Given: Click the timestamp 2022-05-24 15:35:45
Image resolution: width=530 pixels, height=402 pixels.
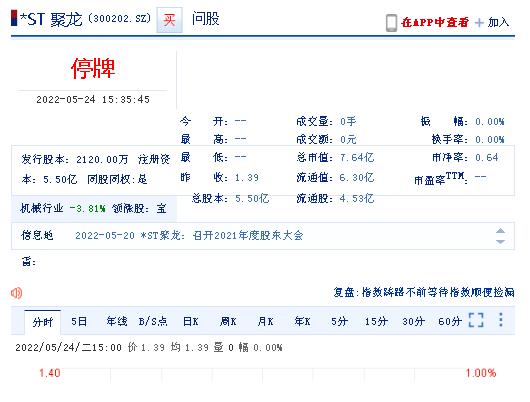Looking at the screenshot, I should click(93, 99).
